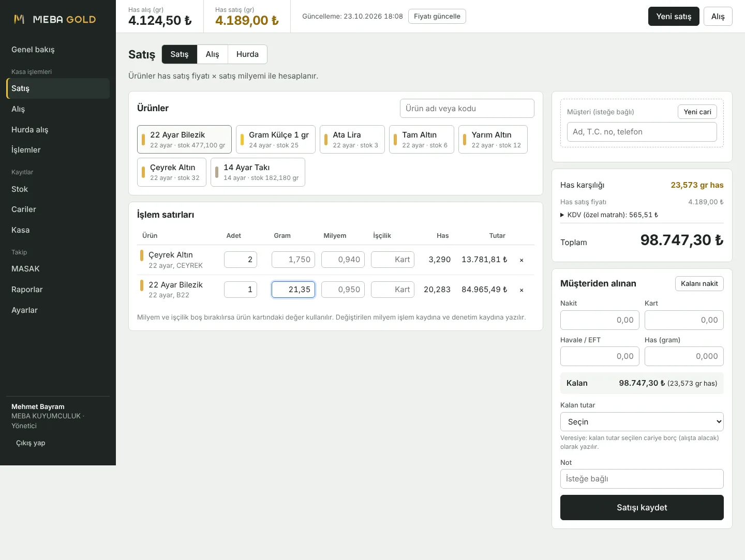Remove the 22 Ayar Bilezik row
Image resolution: width=745 pixels, height=560 pixels.
[521, 290]
